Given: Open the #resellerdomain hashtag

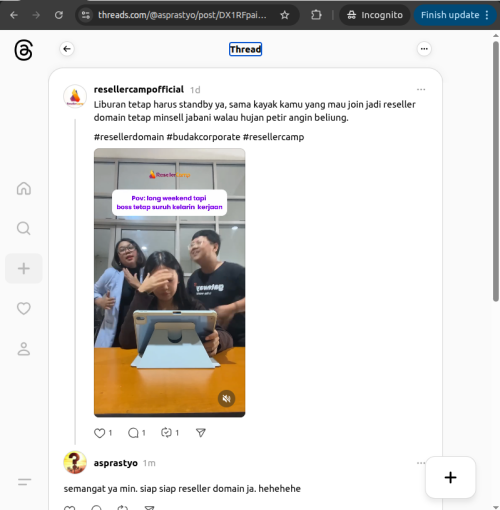Looking at the screenshot, I should (x=129, y=137).
